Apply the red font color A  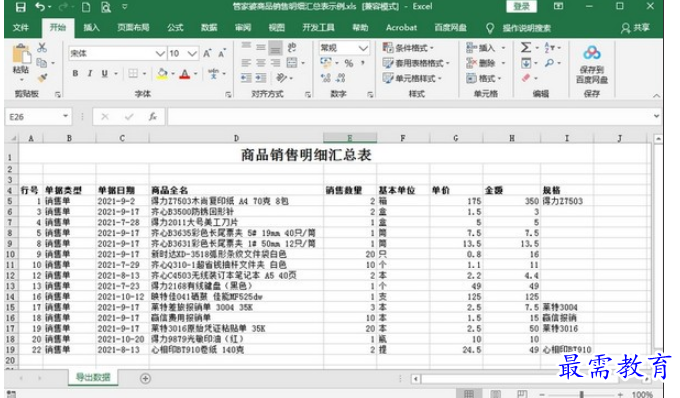pos(185,74)
